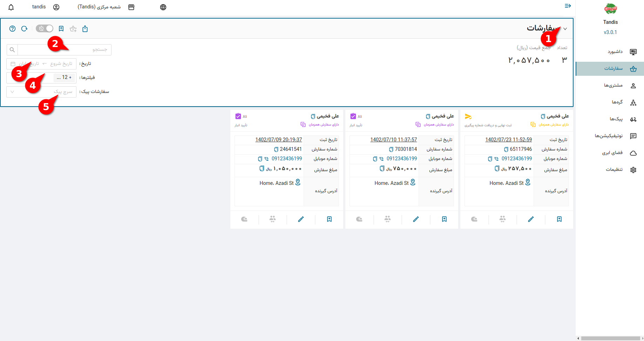Click the export share icon in toolbar
Image resolution: width=644 pixels, height=341 pixels.
(x=85, y=29)
